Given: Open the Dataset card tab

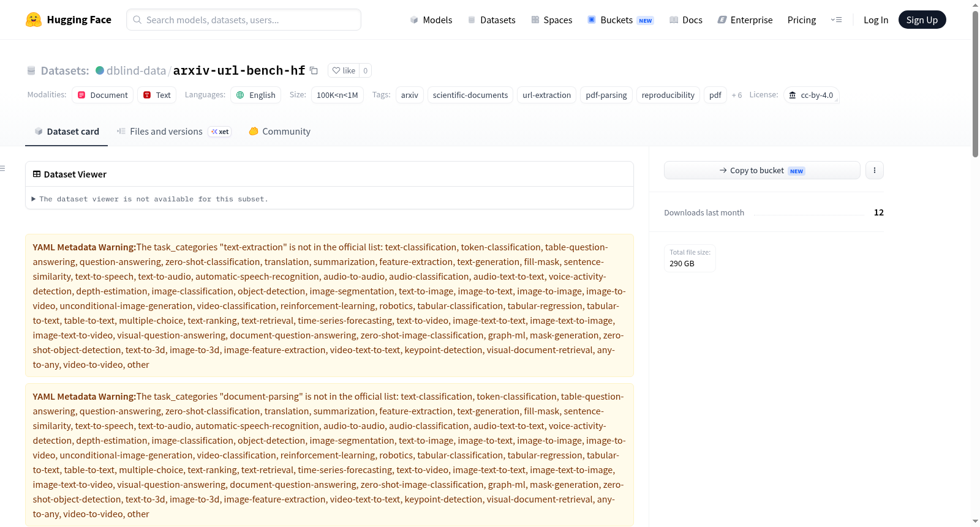Looking at the screenshot, I should click(x=66, y=131).
